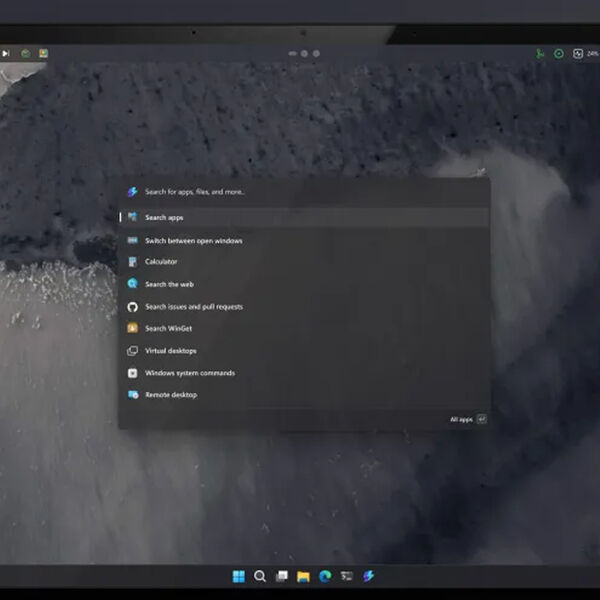Image resolution: width=600 pixels, height=600 pixels.
Task: Click the Virtual desktops icon
Action: tap(132, 351)
